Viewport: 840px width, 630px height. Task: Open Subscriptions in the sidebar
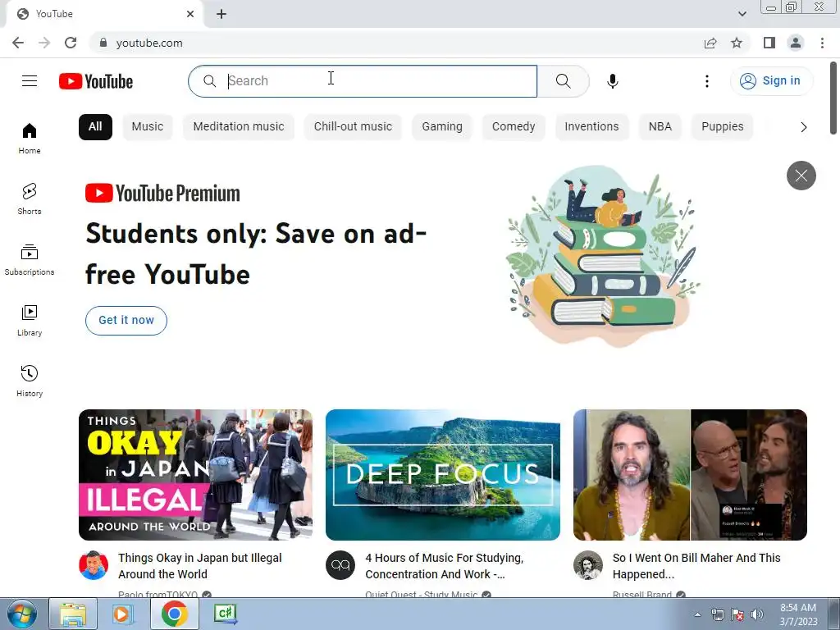30,260
